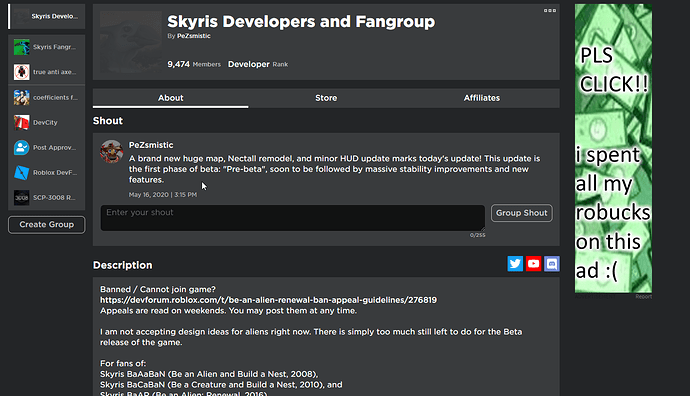
Task: Open the Post Approv... group icon
Action: 21,147
